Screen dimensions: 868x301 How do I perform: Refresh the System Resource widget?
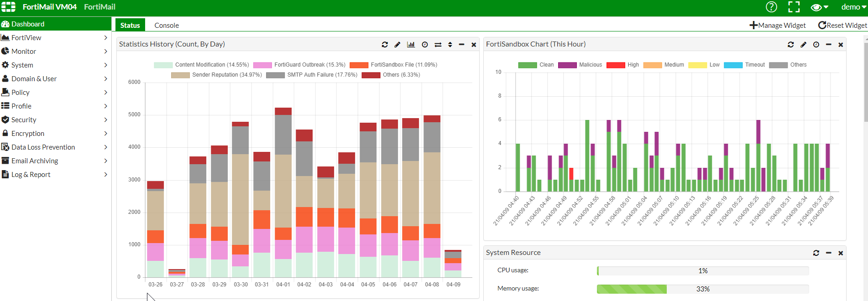click(x=816, y=253)
